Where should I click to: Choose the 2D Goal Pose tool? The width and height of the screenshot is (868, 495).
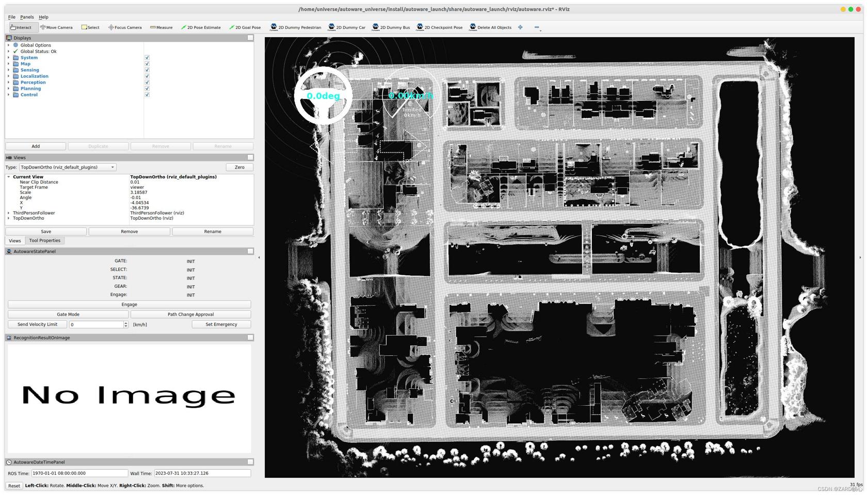coord(245,27)
